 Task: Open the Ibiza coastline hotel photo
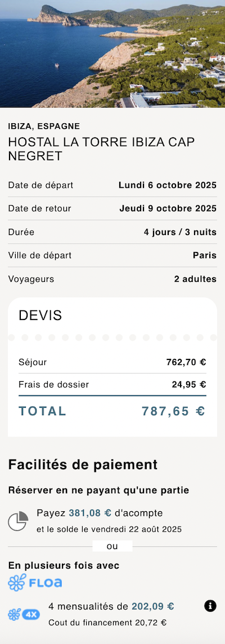(112, 54)
